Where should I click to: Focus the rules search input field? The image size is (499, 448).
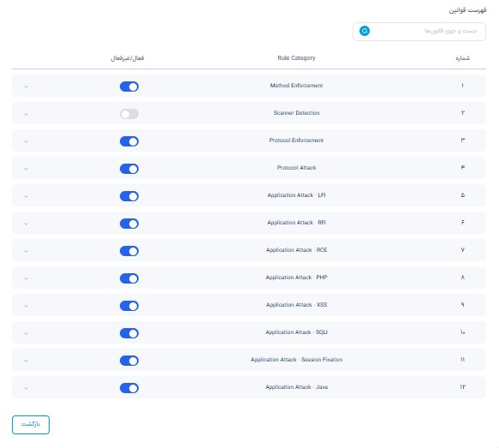(419, 31)
